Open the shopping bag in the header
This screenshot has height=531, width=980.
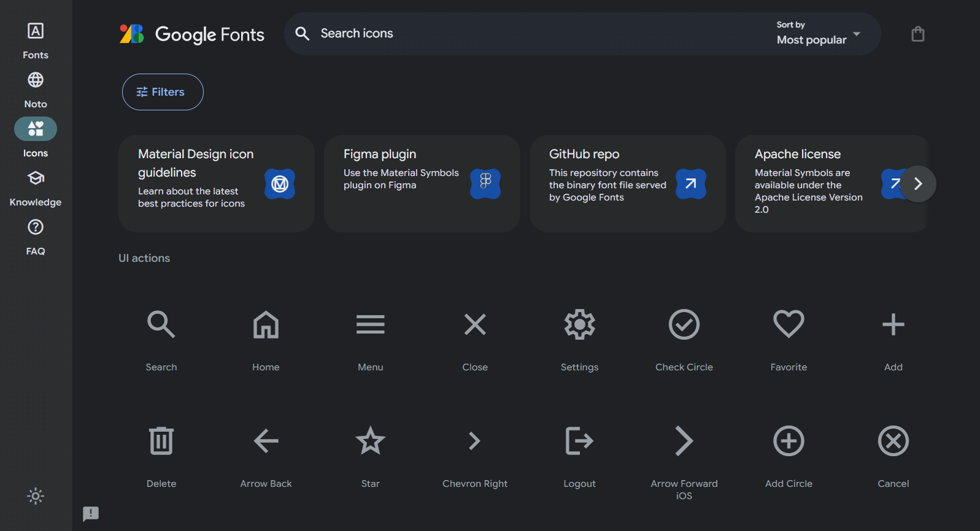(x=918, y=34)
